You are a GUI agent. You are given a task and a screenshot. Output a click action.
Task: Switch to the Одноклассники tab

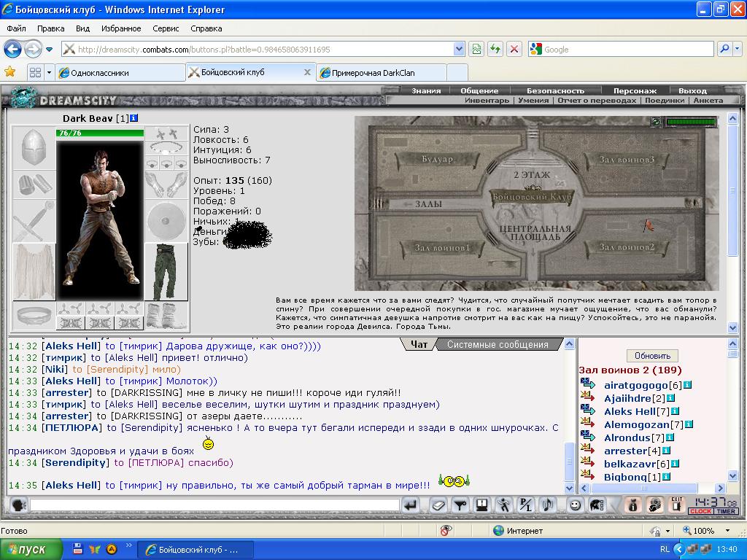pos(120,73)
